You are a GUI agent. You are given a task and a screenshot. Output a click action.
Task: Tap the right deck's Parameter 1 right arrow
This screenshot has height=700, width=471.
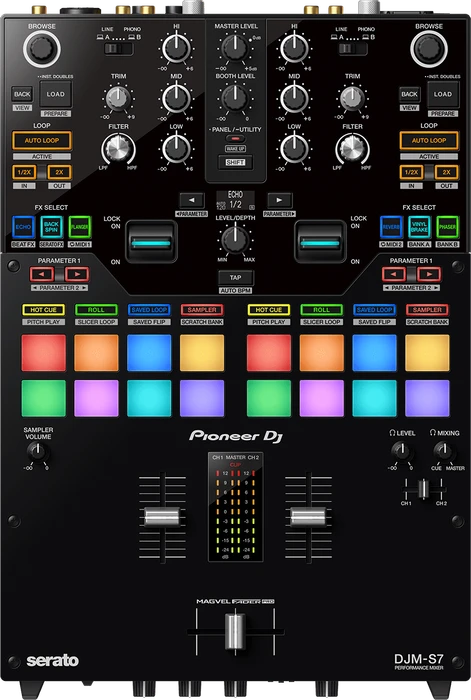(x=429, y=274)
